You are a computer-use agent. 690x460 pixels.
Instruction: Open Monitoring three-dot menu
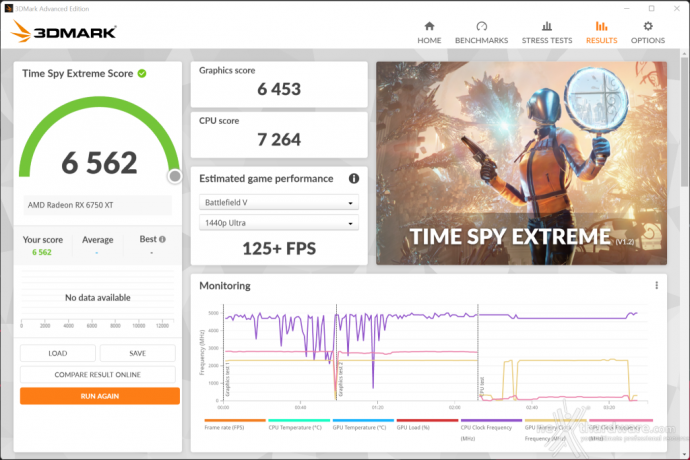tap(657, 285)
